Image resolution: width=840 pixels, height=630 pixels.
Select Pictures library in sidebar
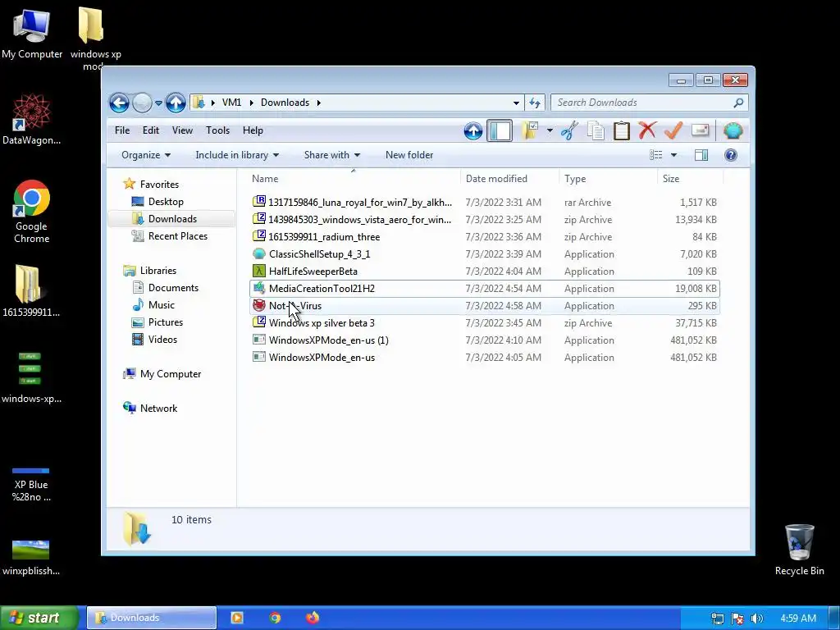tap(166, 322)
